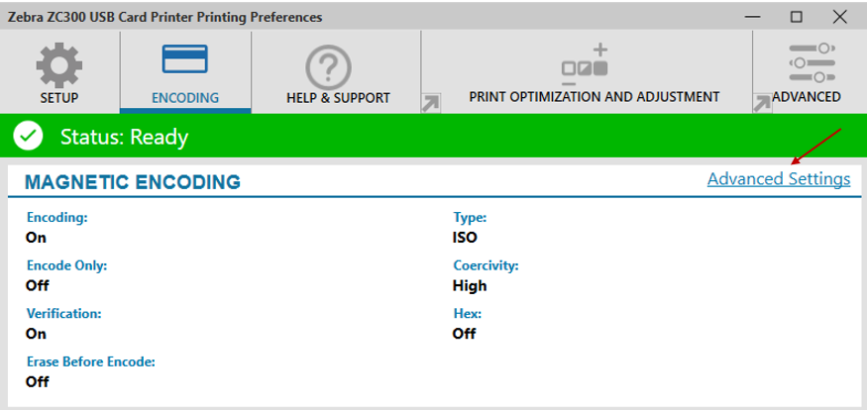Open Help & Support question mark
Screen dimensions: 868x410
click(337, 68)
